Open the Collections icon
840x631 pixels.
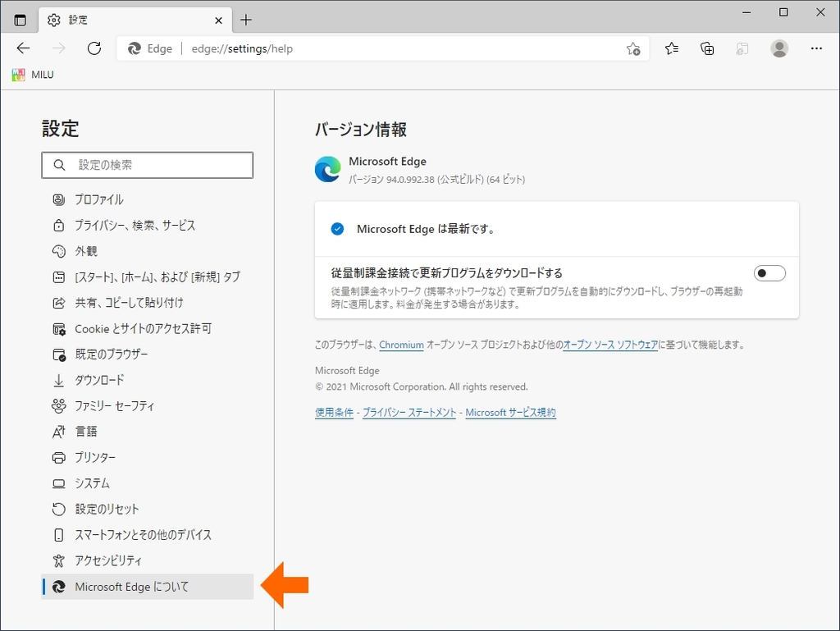click(707, 48)
